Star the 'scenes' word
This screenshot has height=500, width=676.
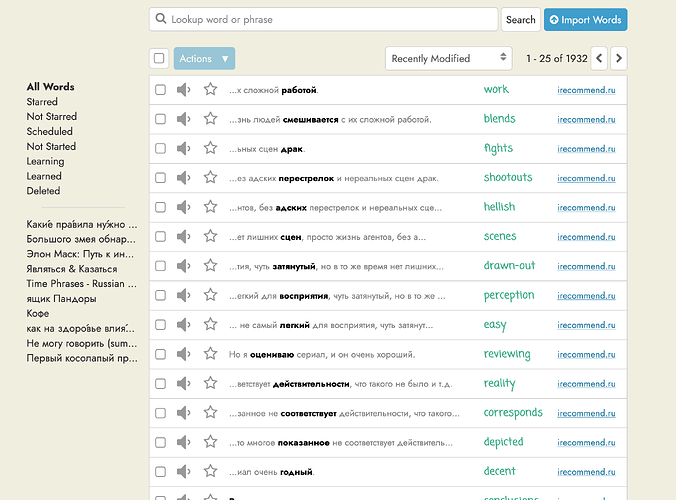click(x=210, y=236)
